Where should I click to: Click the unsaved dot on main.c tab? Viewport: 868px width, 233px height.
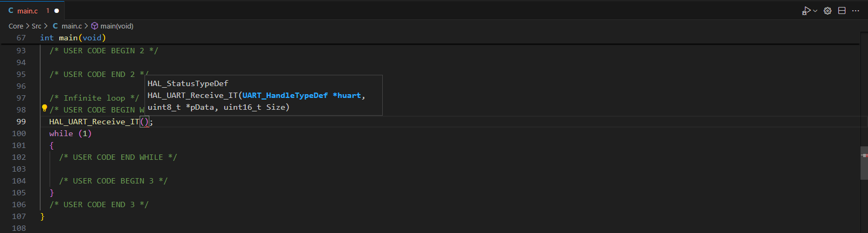point(57,11)
